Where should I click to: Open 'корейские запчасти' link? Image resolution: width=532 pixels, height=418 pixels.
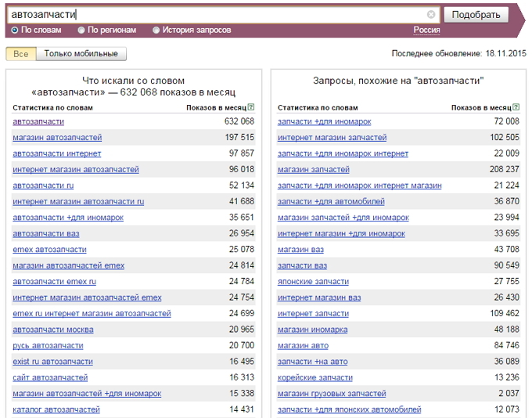click(315, 377)
